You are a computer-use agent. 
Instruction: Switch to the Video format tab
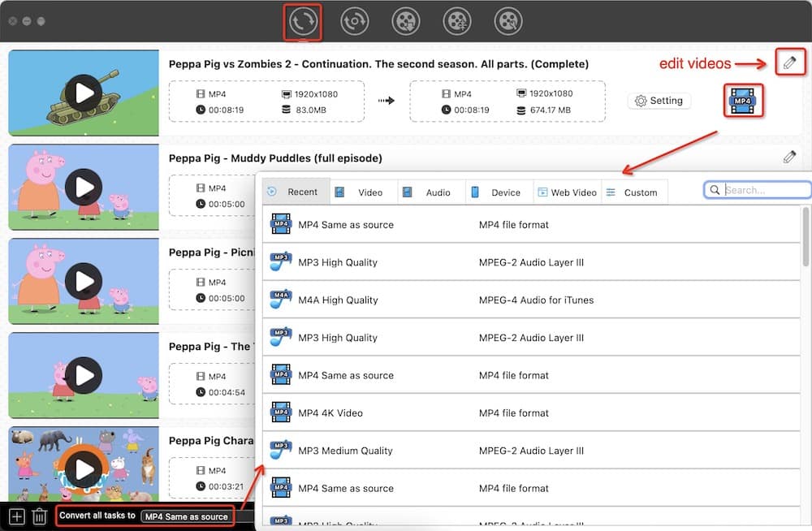click(x=363, y=192)
